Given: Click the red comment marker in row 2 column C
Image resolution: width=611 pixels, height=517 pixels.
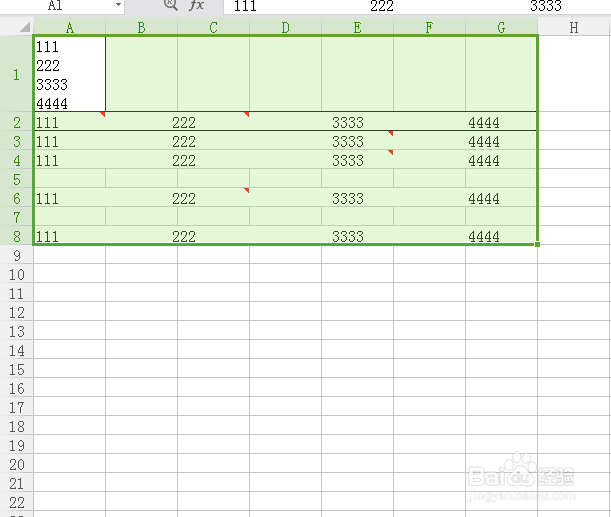Looking at the screenshot, I should click(x=247, y=114).
